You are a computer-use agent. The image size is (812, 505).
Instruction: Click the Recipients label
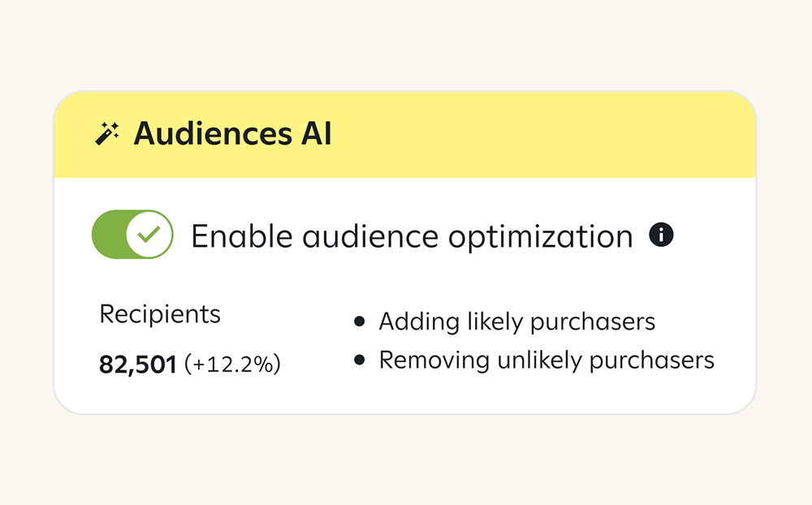coord(160,314)
